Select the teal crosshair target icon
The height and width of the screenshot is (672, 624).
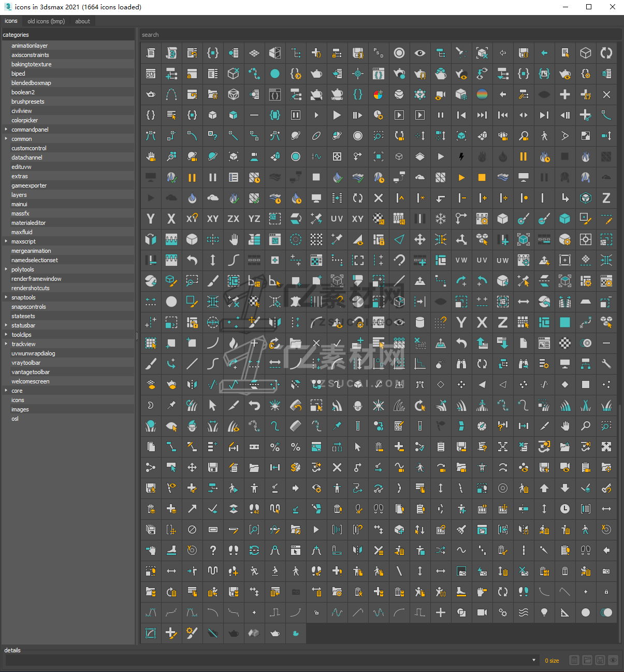[x=358, y=74]
